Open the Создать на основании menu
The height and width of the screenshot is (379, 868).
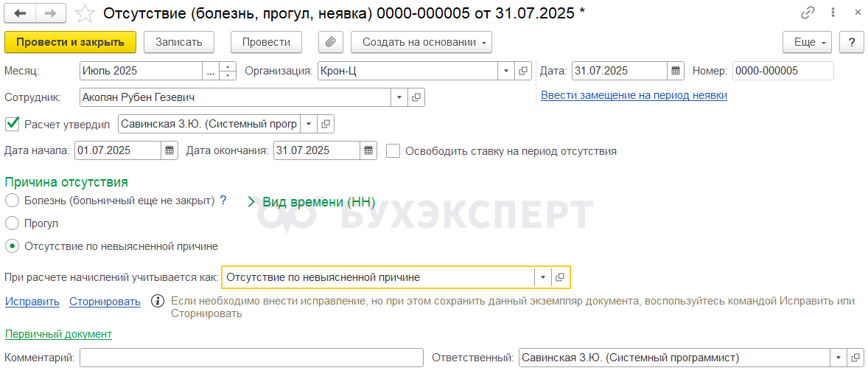[x=421, y=42]
